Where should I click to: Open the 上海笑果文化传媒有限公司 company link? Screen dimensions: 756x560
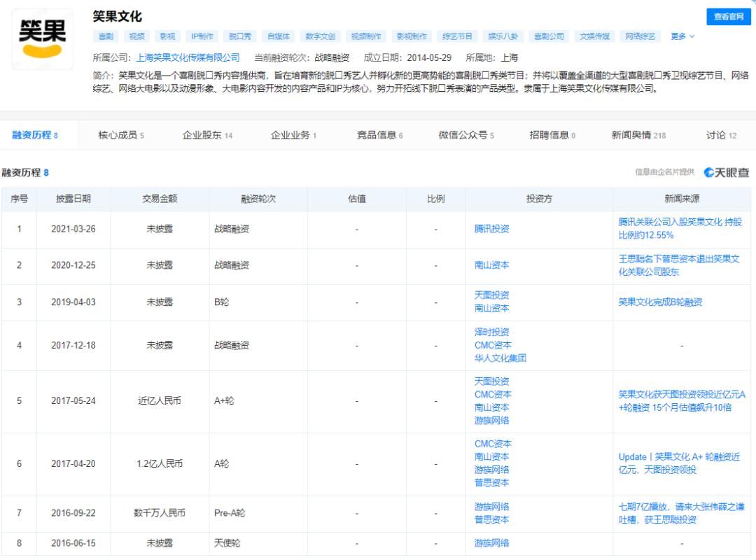[188, 57]
